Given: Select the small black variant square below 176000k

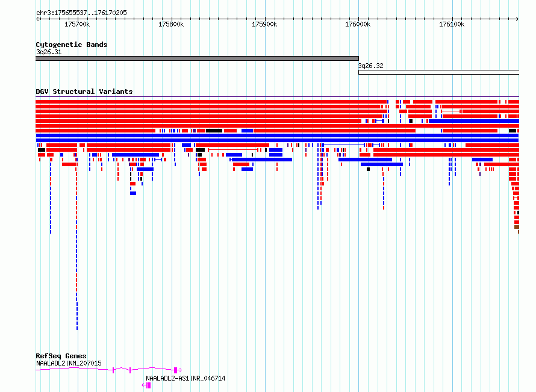Looking at the screenshot, I should coord(368,169).
